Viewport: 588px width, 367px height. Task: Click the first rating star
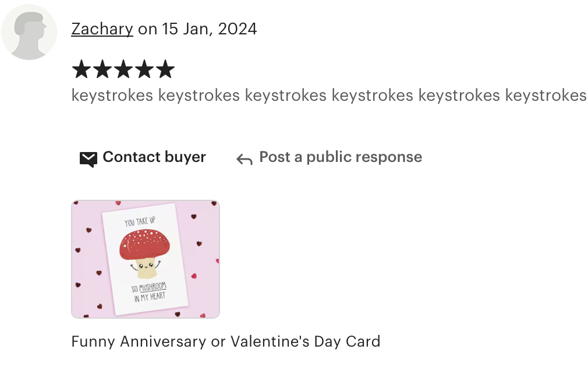82,69
